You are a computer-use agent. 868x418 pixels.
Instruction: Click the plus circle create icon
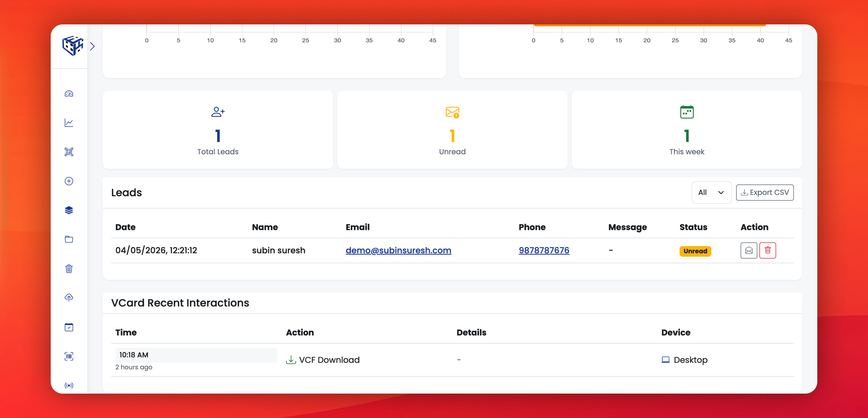pos(69,181)
